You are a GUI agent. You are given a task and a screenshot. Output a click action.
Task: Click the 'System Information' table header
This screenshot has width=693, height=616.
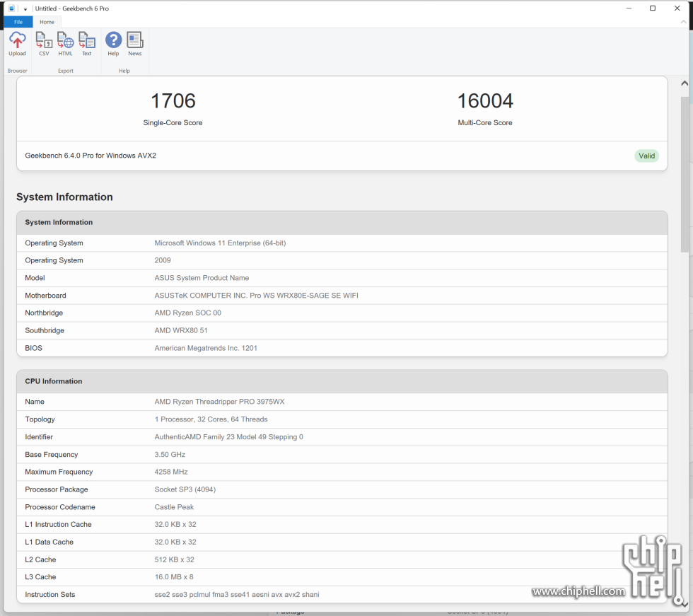coord(342,222)
